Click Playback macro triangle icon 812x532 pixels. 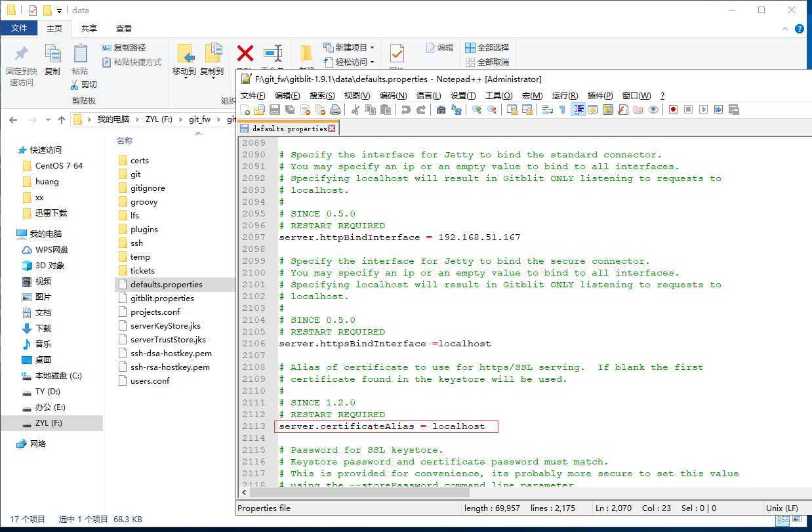[703, 110]
